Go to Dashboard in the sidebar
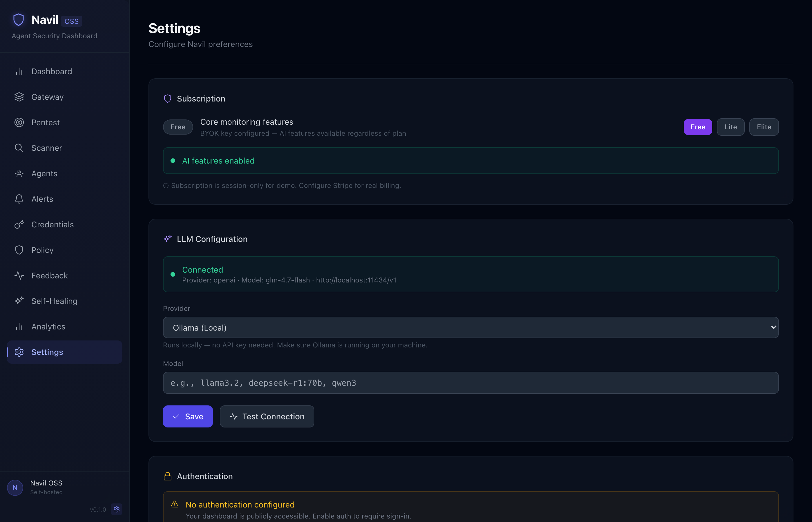The width and height of the screenshot is (812, 522). 52,72
